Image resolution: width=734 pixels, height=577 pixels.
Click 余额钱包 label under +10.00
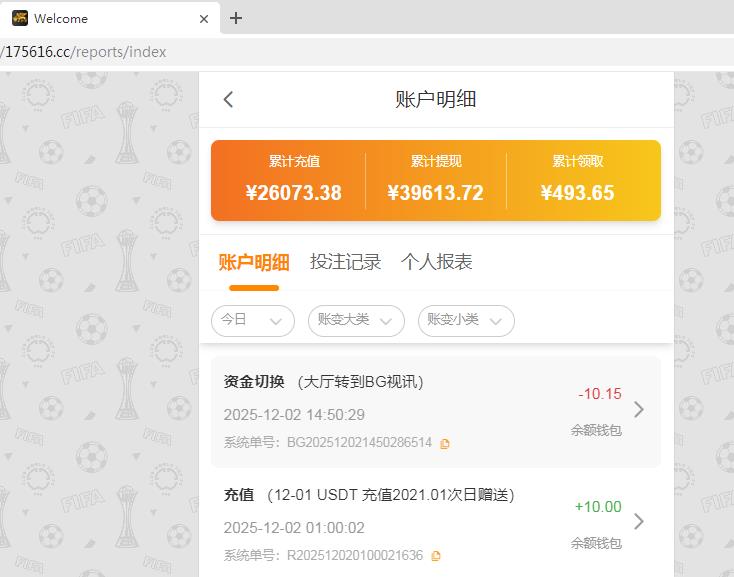(596, 543)
